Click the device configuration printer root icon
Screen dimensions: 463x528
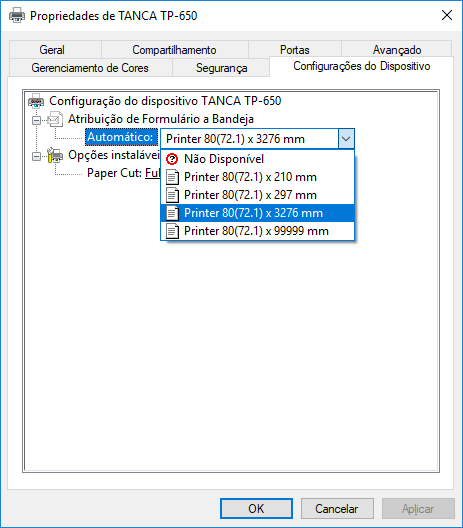coord(36,101)
